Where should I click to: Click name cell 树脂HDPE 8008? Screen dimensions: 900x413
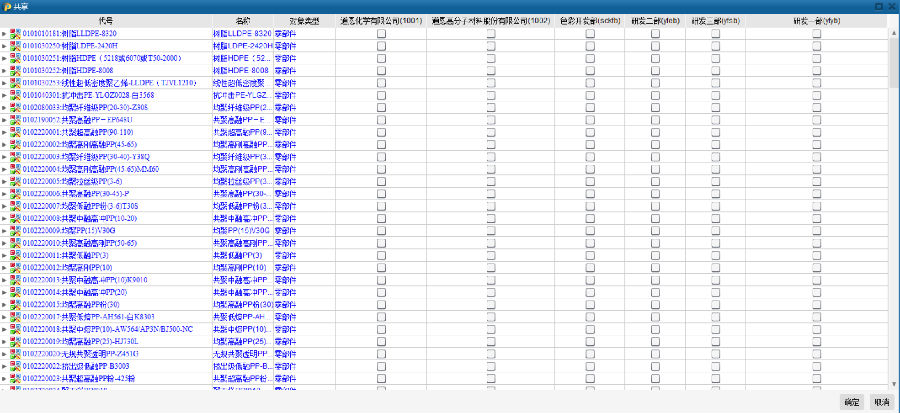(x=240, y=71)
